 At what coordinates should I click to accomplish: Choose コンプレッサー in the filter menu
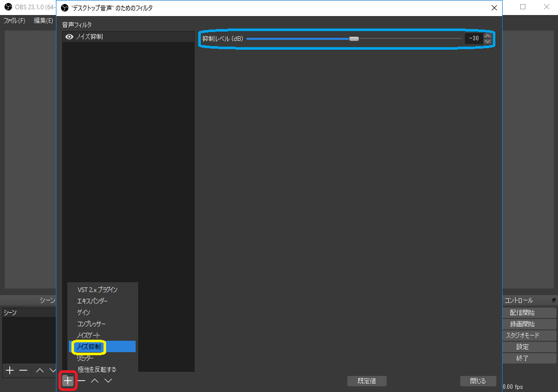[91, 324]
